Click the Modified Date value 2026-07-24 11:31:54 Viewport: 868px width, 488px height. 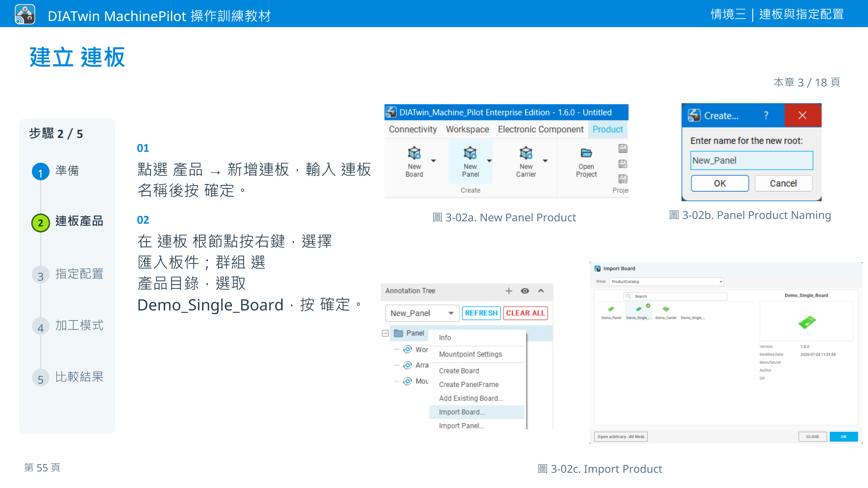tap(818, 354)
